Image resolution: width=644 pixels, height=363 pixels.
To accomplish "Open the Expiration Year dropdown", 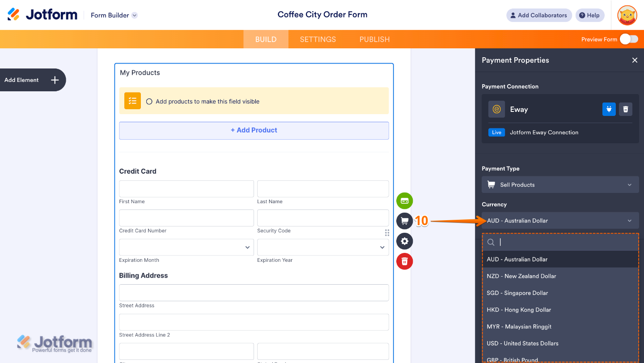I will pyautogui.click(x=323, y=248).
